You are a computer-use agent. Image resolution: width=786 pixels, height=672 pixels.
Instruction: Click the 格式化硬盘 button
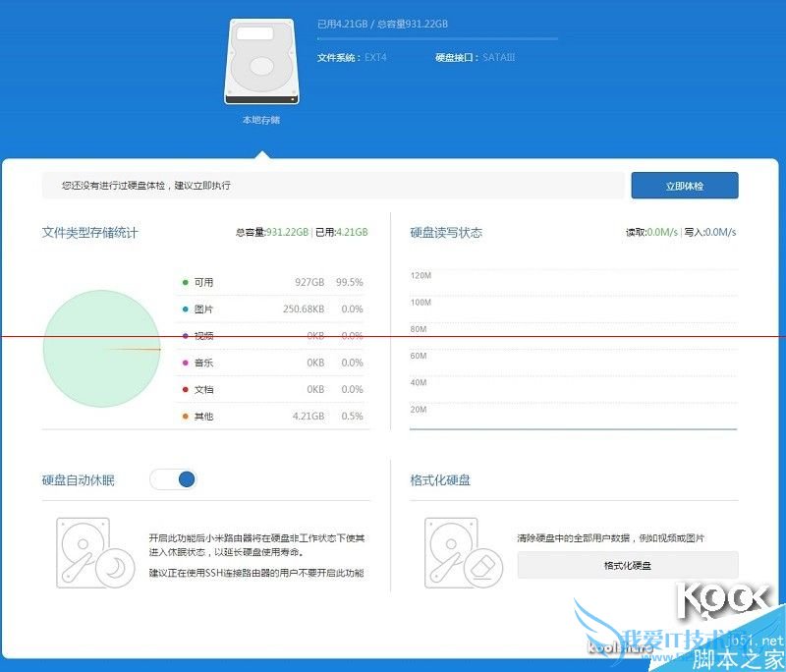[x=627, y=565]
